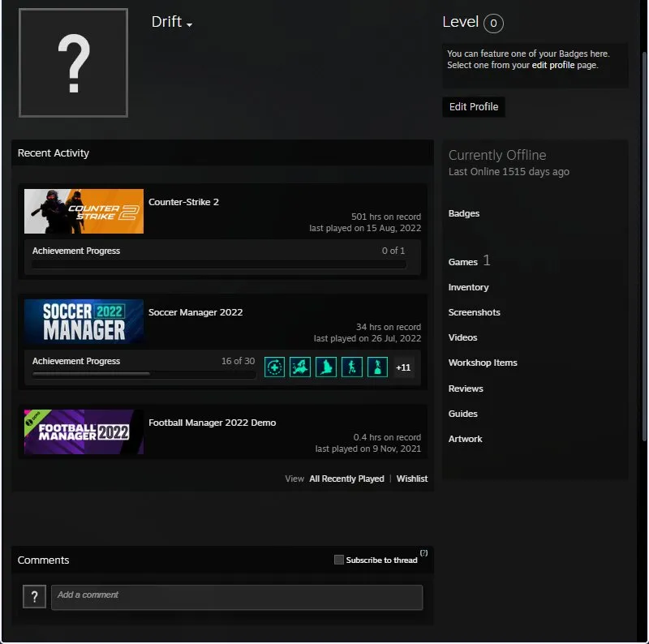The image size is (649, 644).
Task: Open the Wishlist link
Action: (412, 479)
